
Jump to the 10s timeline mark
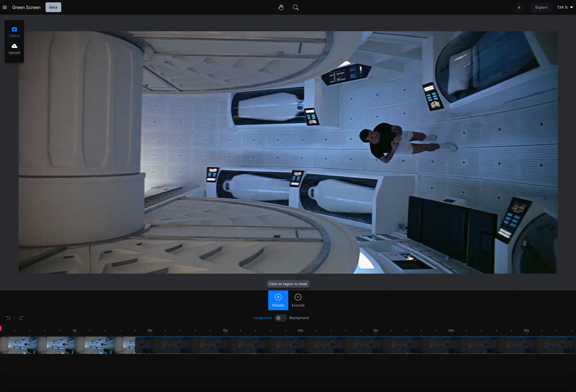[150, 331]
